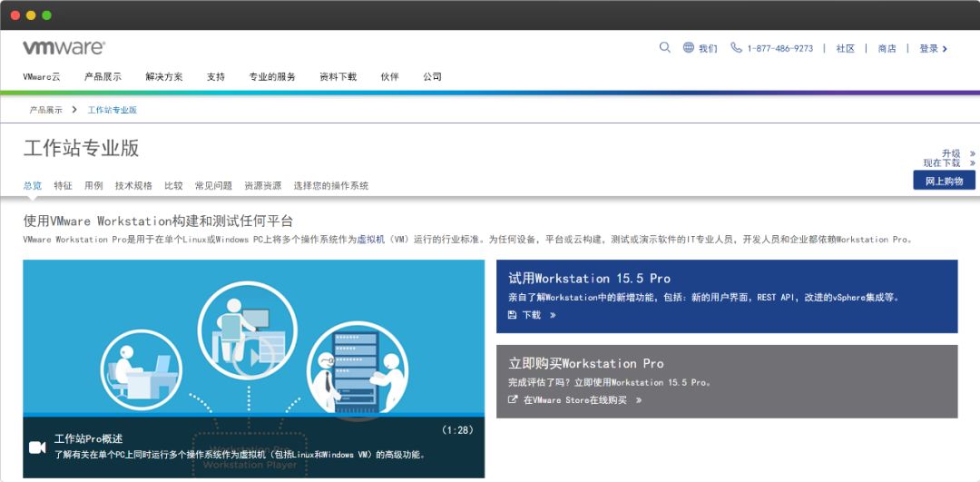Click the globe region icon
This screenshot has width=980, height=482.
click(x=688, y=47)
